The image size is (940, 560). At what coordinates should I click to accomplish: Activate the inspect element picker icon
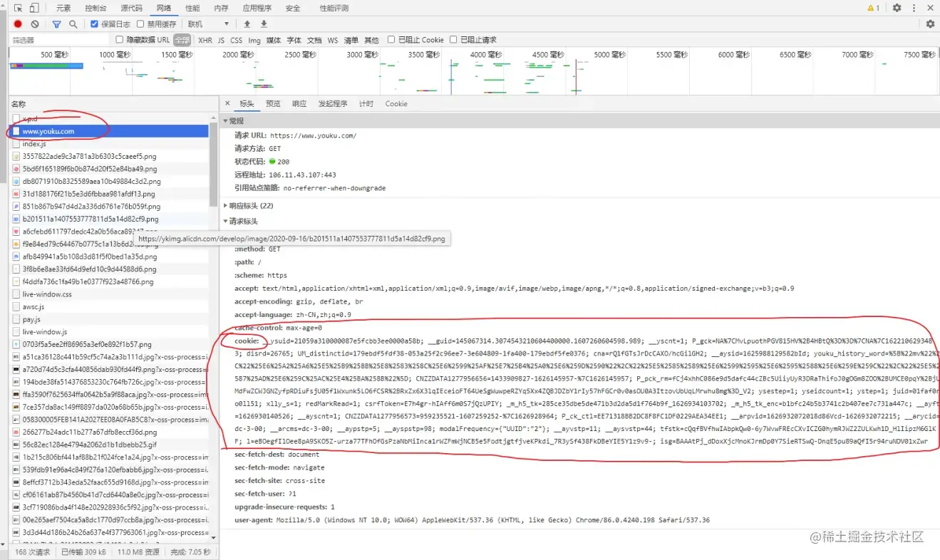[x=19, y=9]
